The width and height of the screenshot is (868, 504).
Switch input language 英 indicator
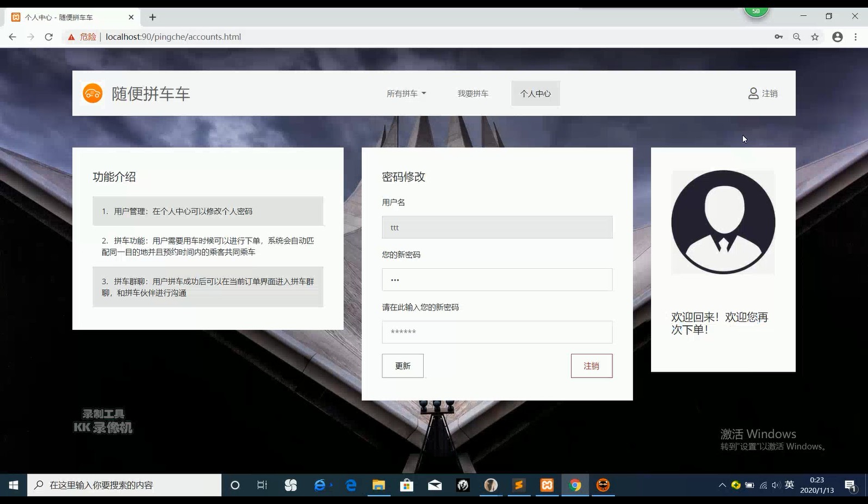790,485
